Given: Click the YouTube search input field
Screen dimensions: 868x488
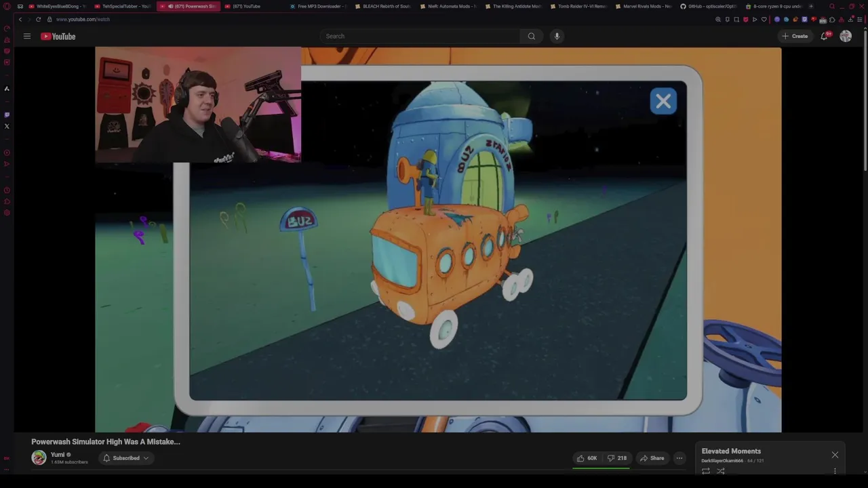Looking at the screenshot, I should point(420,36).
